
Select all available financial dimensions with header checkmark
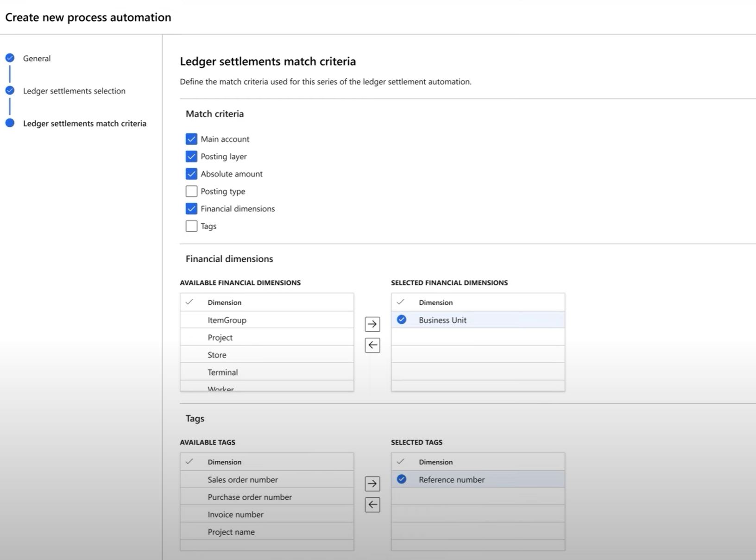(x=189, y=302)
